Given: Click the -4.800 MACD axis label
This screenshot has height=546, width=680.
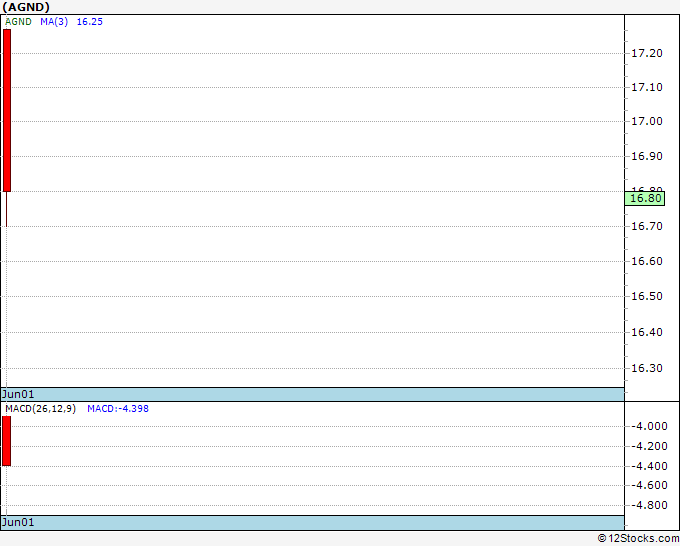Looking at the screenshot, I should [x=649, y=505].
